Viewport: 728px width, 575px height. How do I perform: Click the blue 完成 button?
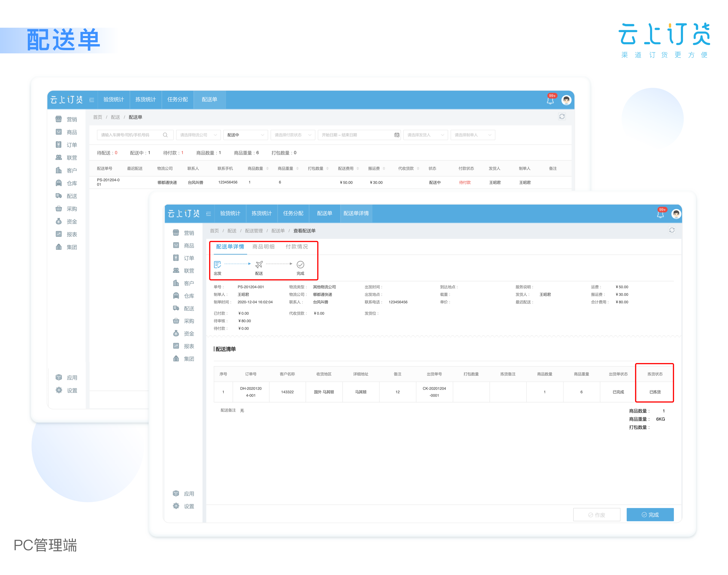[650, 515]
